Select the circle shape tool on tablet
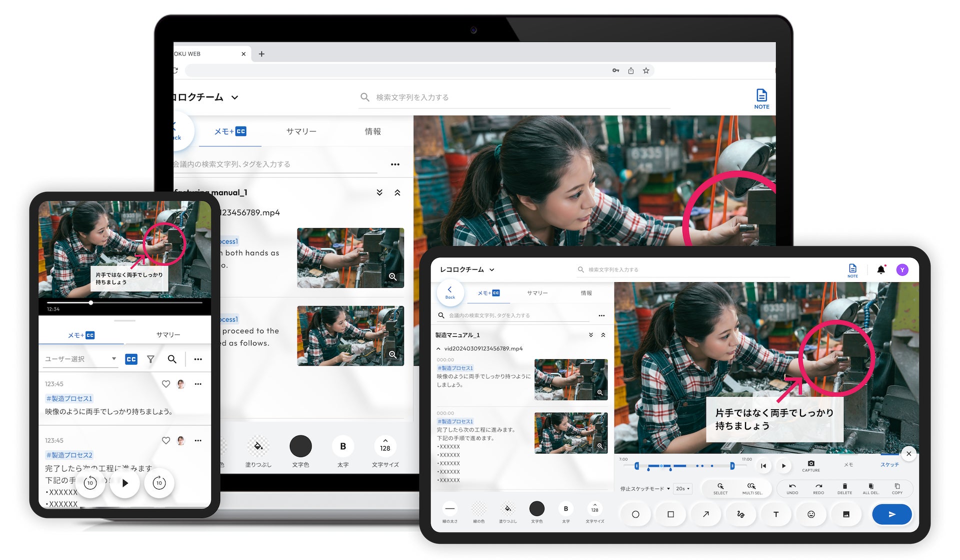Viewport: 960px width, 560px height. pyautogui.click(x=635, y=514)
